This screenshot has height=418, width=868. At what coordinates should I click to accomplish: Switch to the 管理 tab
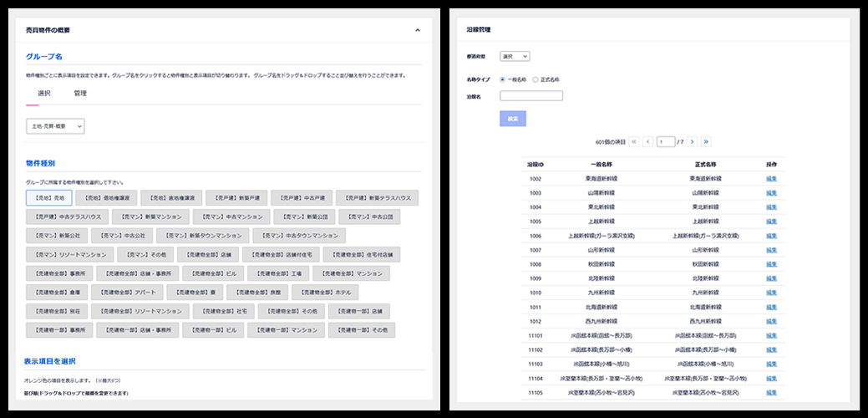coord(80,94)
